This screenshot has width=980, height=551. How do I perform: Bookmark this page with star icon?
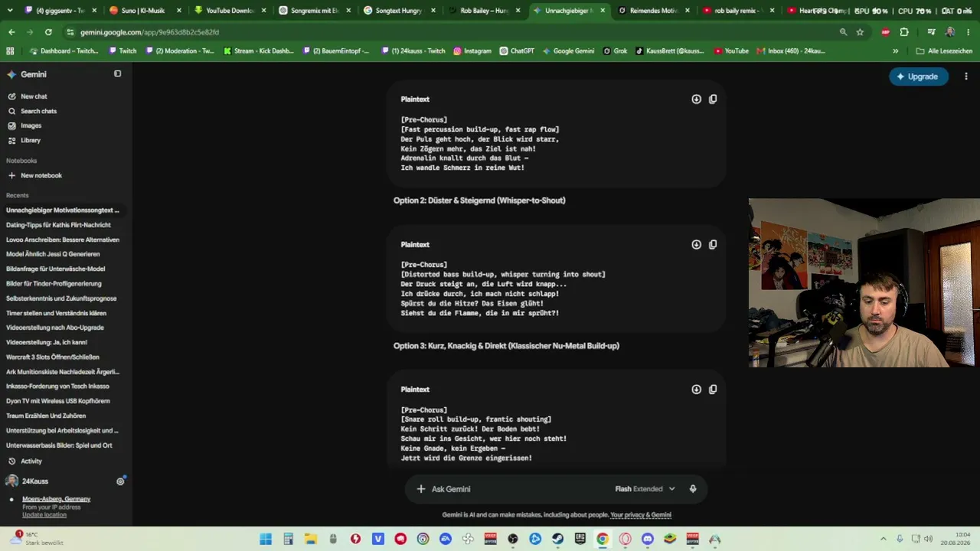tap(860, 32)
